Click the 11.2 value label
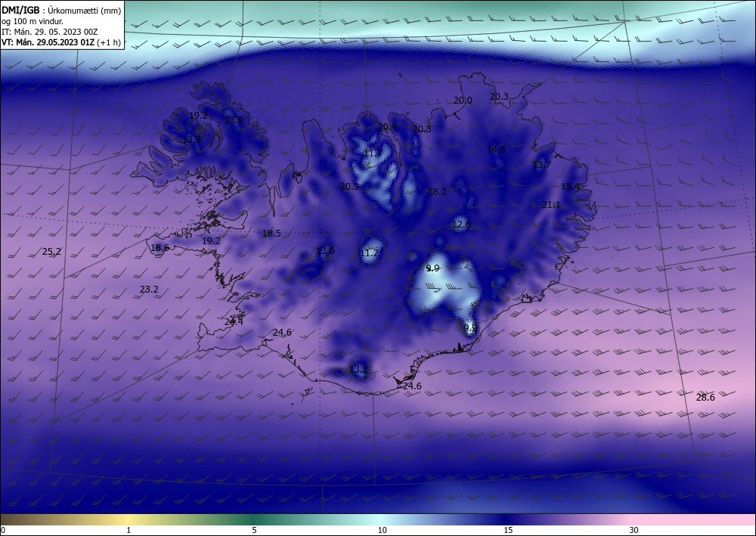 (x=370, y=253)
